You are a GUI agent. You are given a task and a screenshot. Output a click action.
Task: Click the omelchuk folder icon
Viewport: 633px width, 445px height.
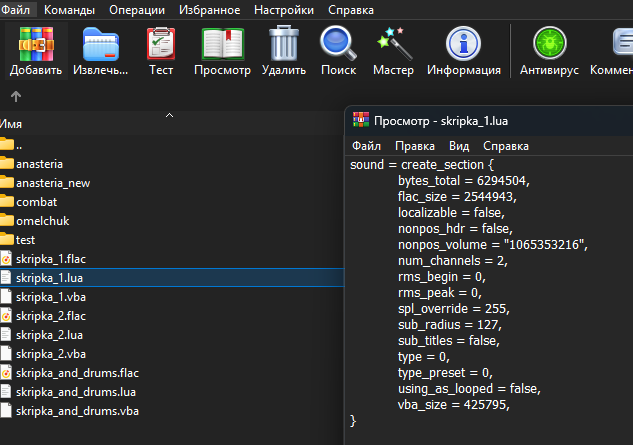tap(7, 220)
